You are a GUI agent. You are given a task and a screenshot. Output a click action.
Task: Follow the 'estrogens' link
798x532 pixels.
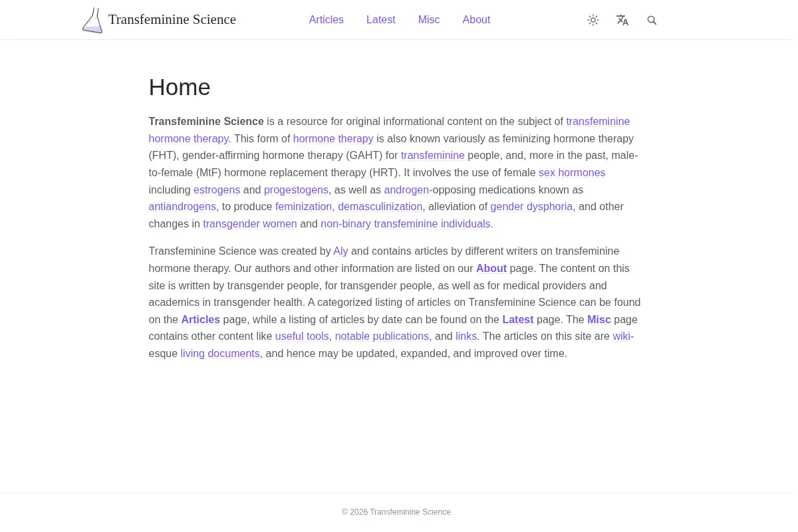pyautogui.click(x=217, y=190)
